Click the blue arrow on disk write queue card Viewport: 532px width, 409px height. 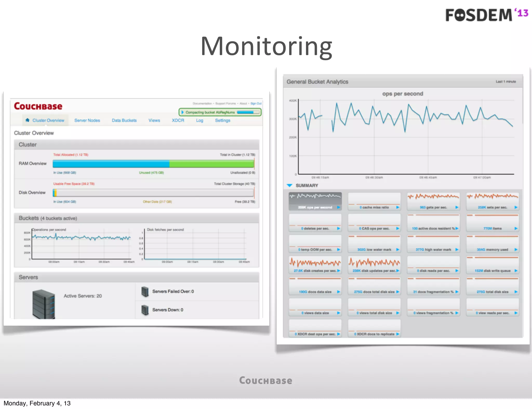516,271
